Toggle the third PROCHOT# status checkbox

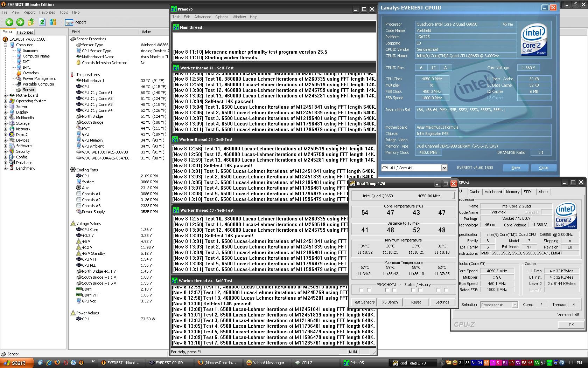tap(387, 290)
